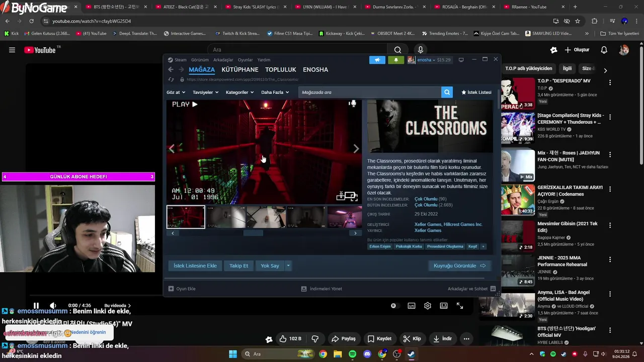Viewport: 644px width, 362px height.
Task: Open Steam Arkadaşlar menu
Action: pyautogui.click(x=223, y=60)
